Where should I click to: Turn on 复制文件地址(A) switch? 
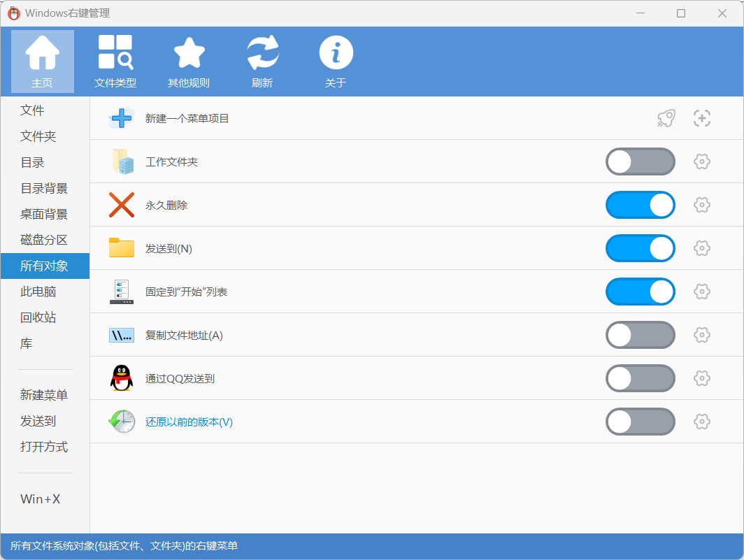pyautogui.click(x=640, y=335)
